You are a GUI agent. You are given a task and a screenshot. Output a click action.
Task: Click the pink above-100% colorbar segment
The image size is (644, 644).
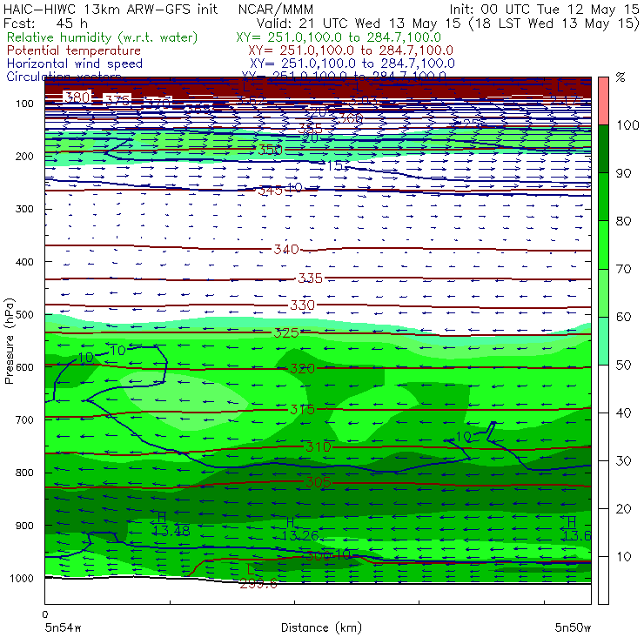pos(603,101)
